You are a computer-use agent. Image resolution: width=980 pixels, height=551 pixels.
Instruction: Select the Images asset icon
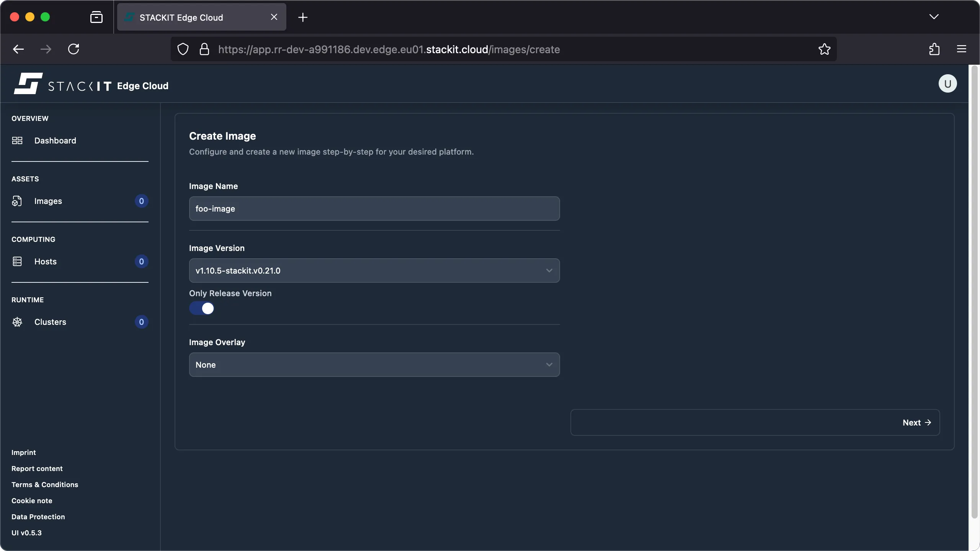17,201
